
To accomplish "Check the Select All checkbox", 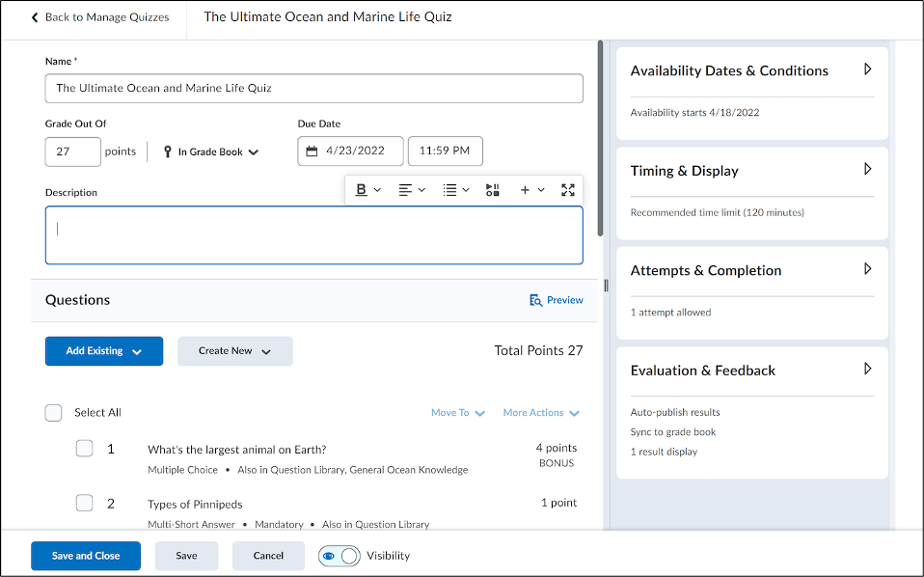I will pyautogui.click(x=54, y=413).
